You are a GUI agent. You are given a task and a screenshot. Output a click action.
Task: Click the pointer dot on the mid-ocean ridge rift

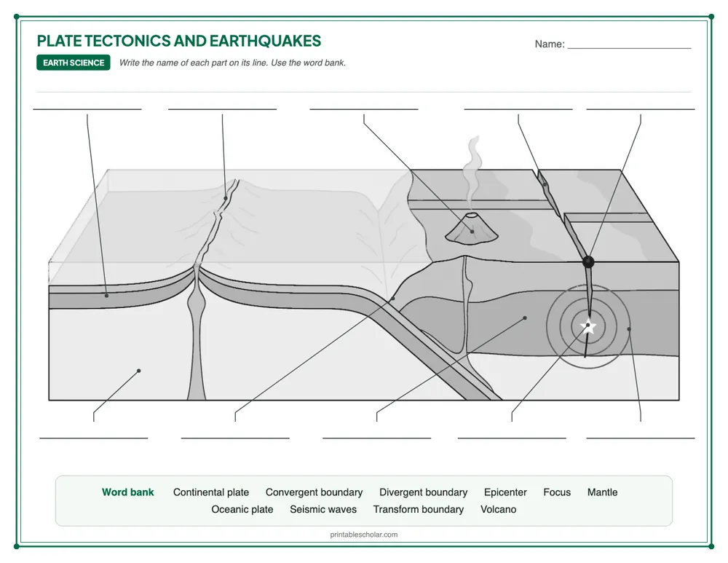point(226,198)
